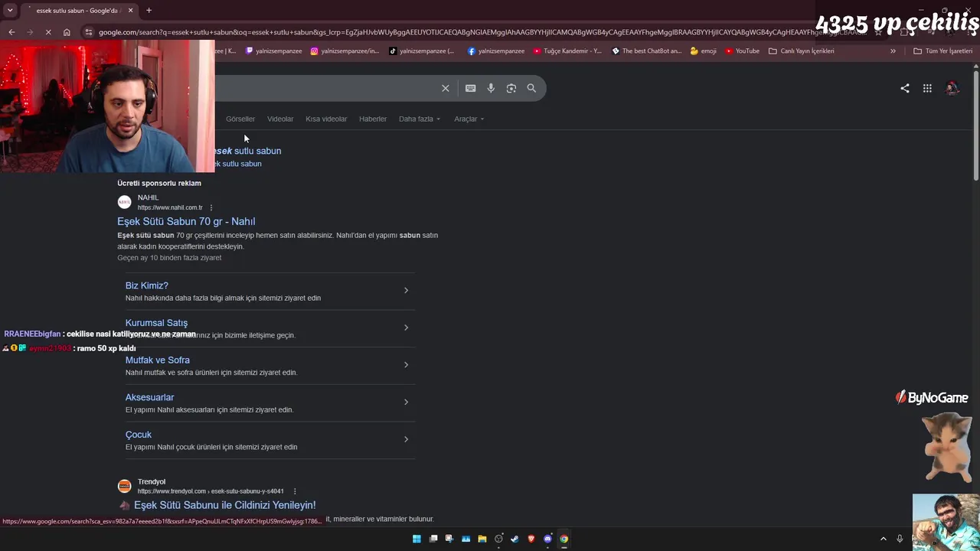
Task: Open the Instagram yalnizsempanzee bookmark
Action: (x=345, y=51)
